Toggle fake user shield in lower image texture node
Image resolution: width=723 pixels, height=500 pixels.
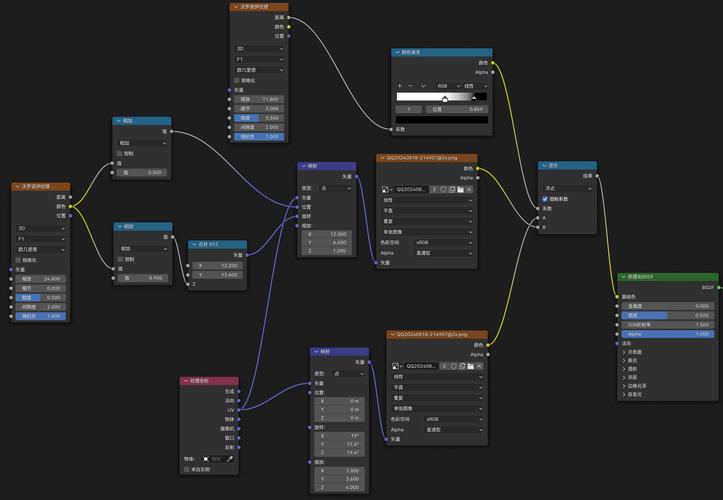453,366
